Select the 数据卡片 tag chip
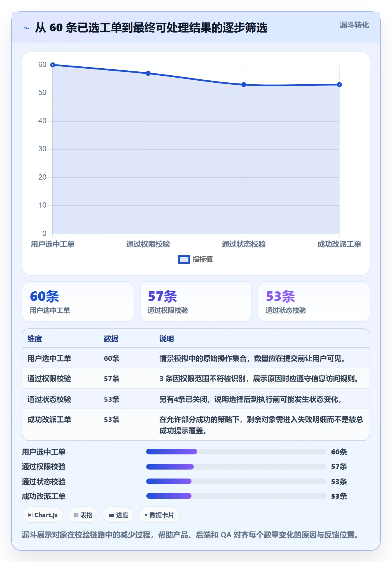Viewport: 392px width, 562px height. click(x=159, y=515)
